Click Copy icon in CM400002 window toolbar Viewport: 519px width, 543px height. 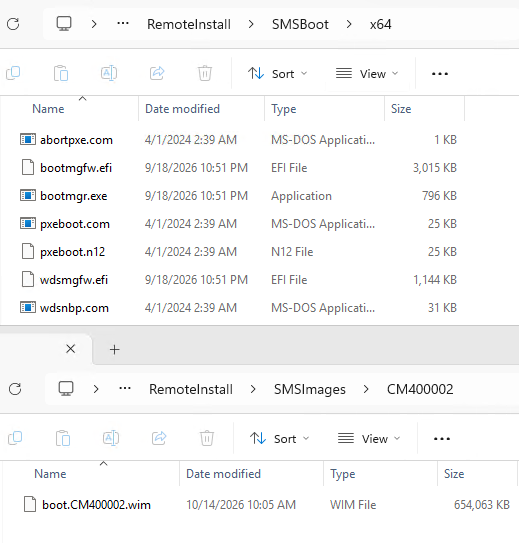click(x=15, y=438)
